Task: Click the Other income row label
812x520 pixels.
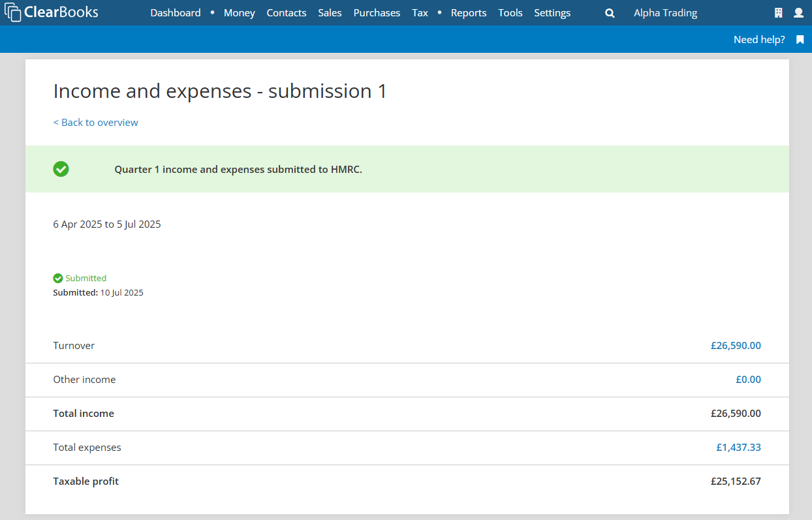Action: pos(84,380)
